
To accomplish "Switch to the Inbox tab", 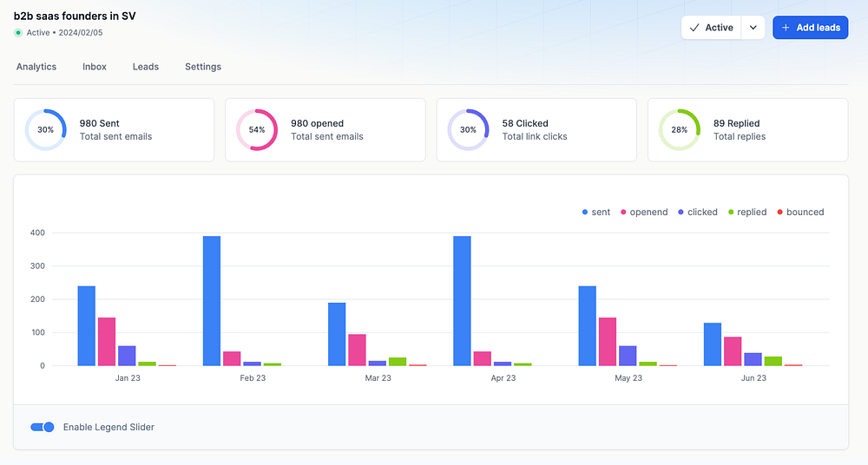I will pos(95,67).
